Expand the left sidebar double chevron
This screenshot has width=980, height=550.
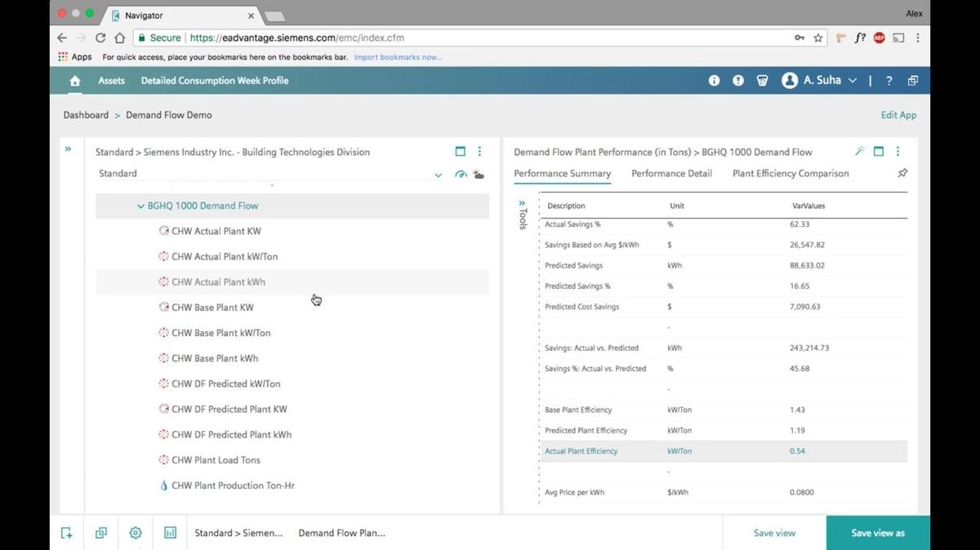[x=68, y=149]
